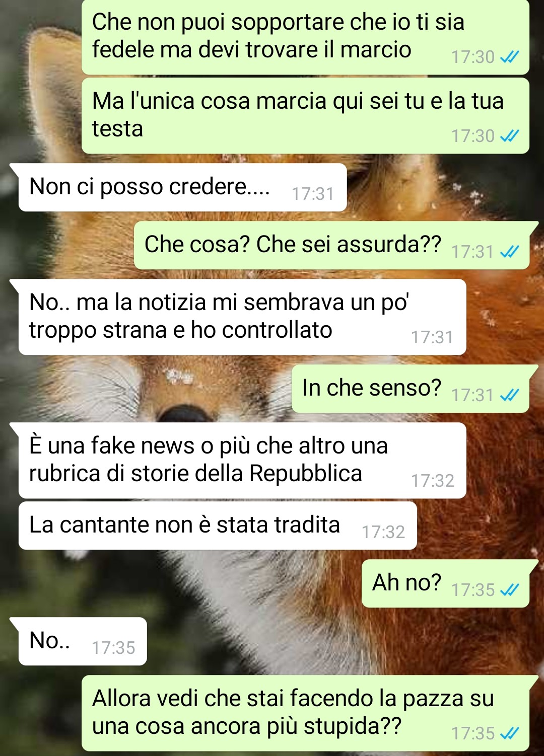The width and height of the screenshot is (544, 756).
Task: Tap checkmarks on 'una cosa ancora più stupida??'
Action: 509,733
